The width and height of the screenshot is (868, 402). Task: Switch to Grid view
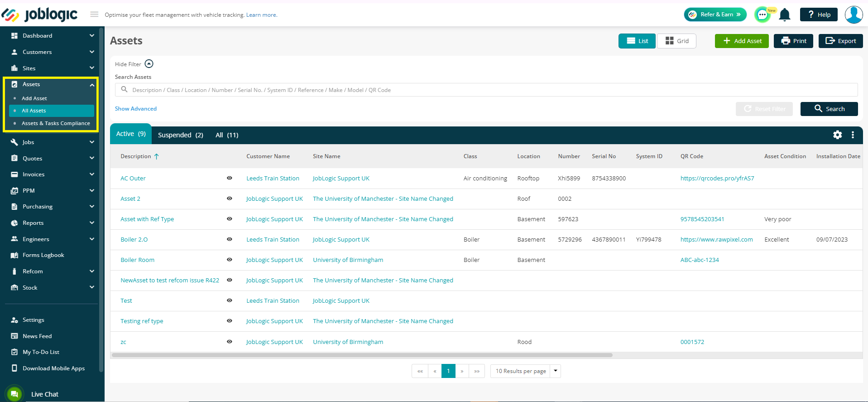pos(677,41)
